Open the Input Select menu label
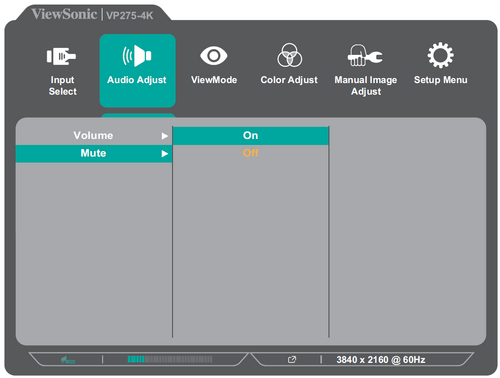This screenshot has width=500, height=378. tap(62, 86)
